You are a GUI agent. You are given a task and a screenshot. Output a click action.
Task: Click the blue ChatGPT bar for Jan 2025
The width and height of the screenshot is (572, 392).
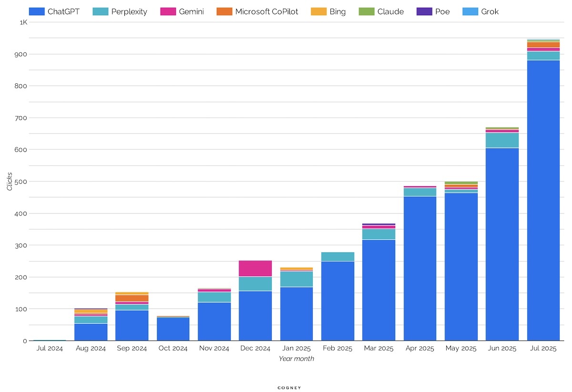tap(297, 314)
